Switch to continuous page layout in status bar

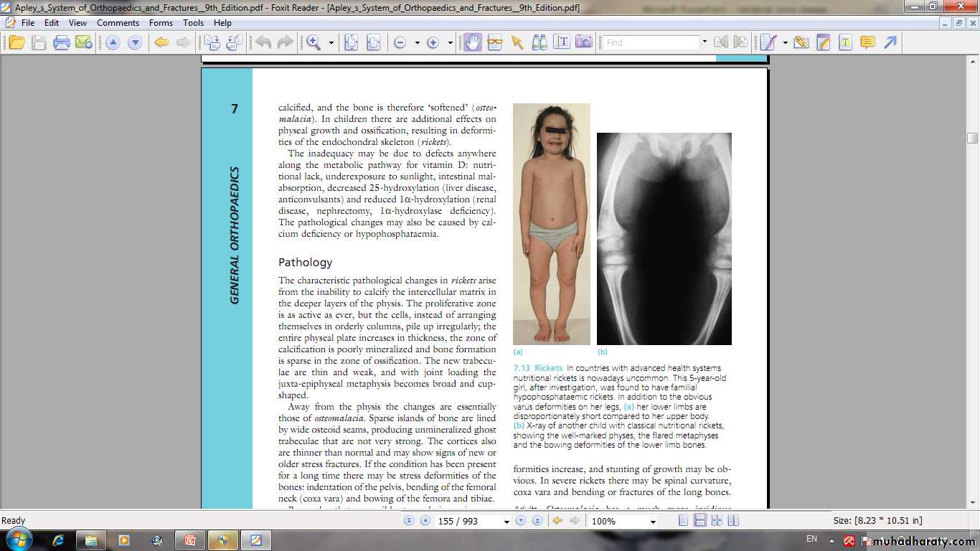(699, 521)
